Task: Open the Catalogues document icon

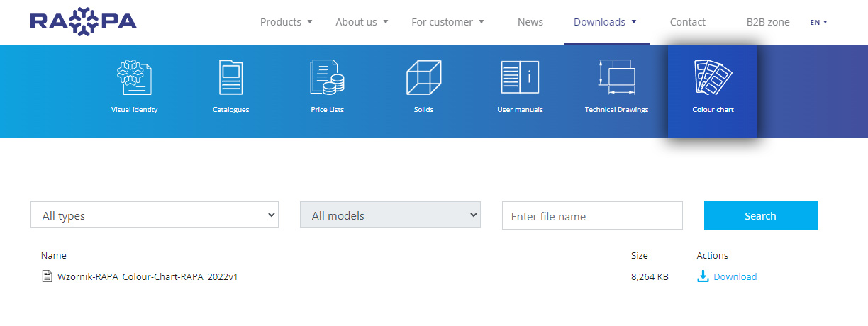Action: click(x=230, y=78)
